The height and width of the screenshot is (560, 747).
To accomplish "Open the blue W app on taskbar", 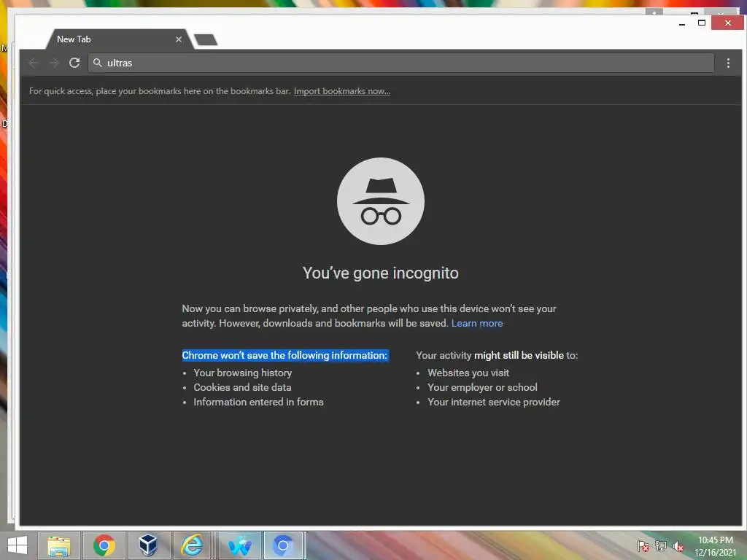I will 239,545.
